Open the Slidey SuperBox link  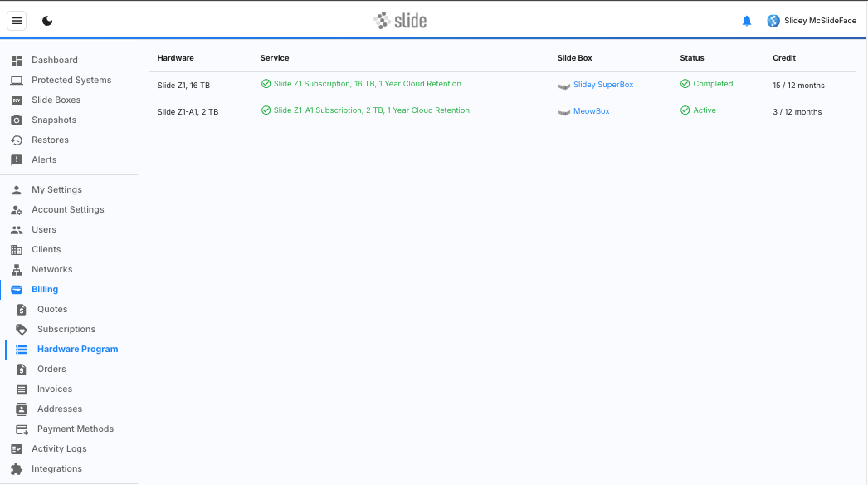(x=602, y=85)
